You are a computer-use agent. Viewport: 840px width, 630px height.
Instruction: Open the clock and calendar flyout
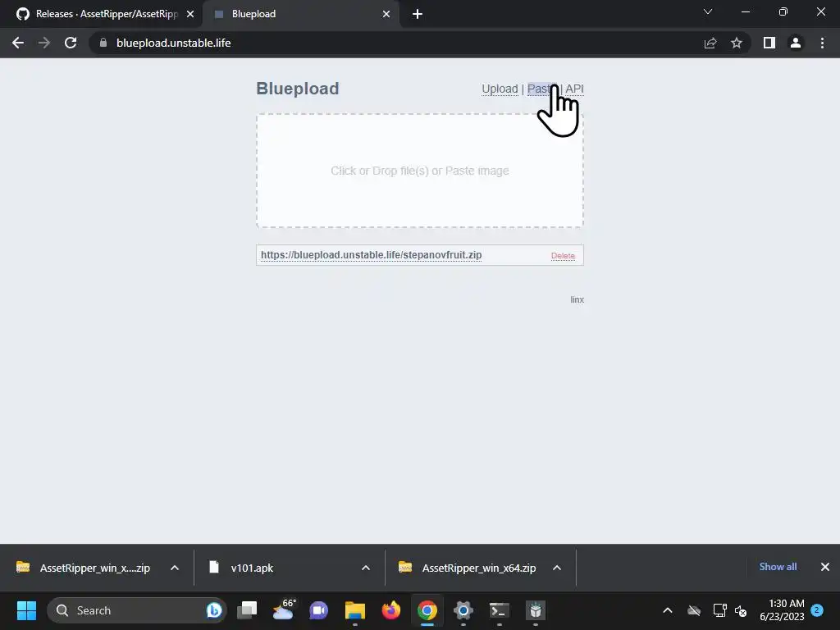[x=782, y=610]
